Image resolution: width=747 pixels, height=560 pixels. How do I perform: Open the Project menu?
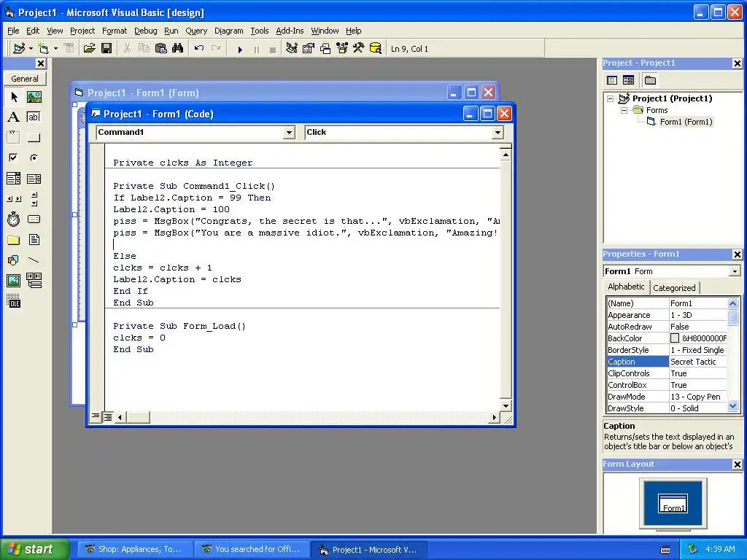pos(82,31)
